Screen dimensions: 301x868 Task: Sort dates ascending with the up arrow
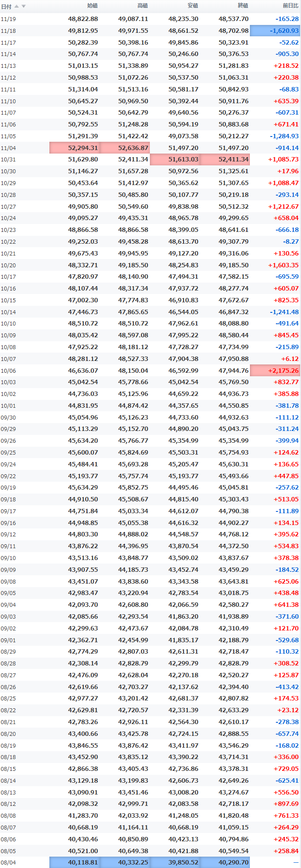[17, 6]
